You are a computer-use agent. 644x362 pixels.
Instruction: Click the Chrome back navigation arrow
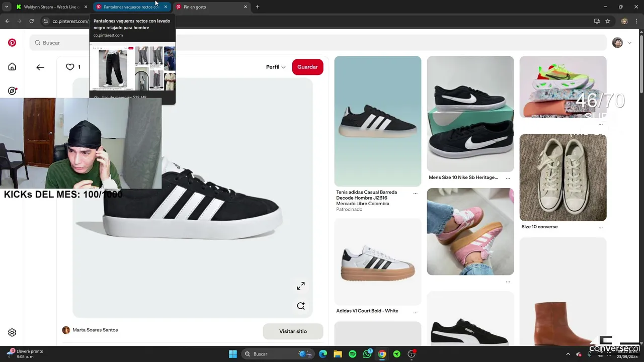click(x=7, y=21)
